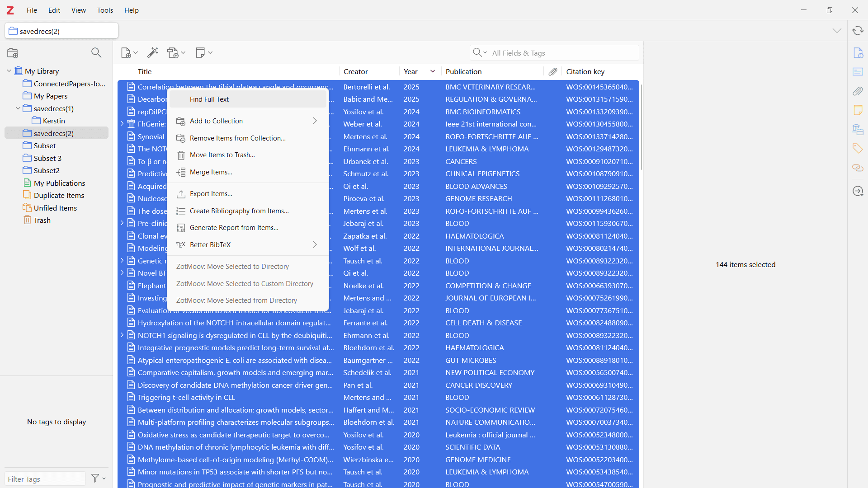The width and height of the screenshot is (868, 488).
Task: Open the Edit menu
Action: (x=54, y=10)
